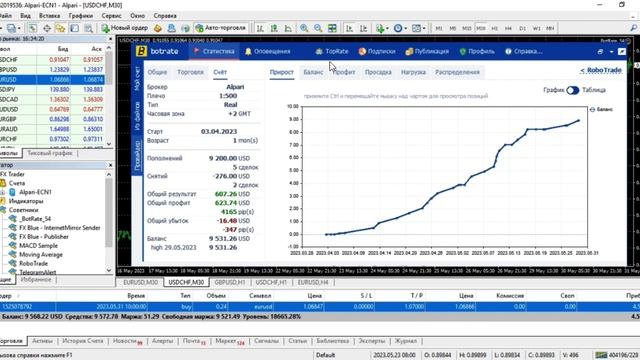The width and height of the screenshot is (640, 360).
Task: Open the Статистика tab in botrate
Action: (x=214, y=51)
